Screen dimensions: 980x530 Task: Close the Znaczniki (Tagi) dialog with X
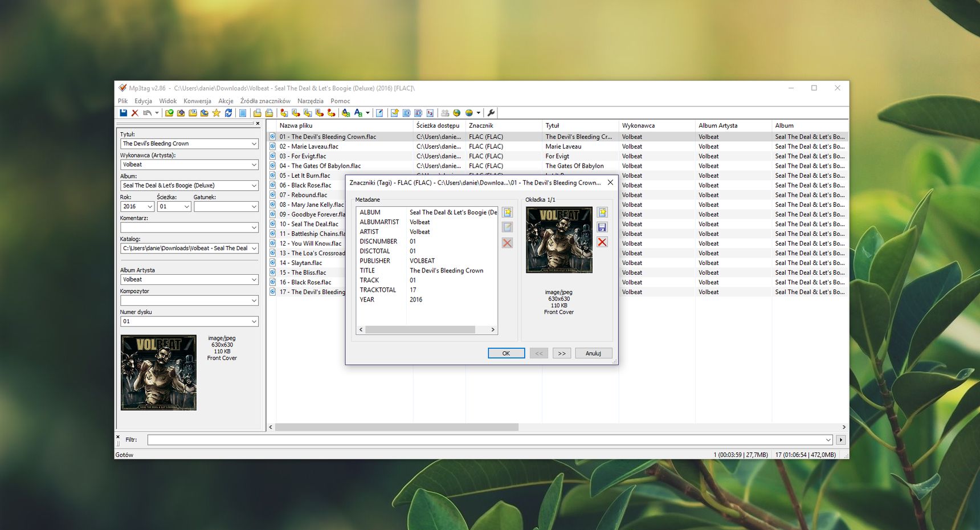tap(610, 182)
